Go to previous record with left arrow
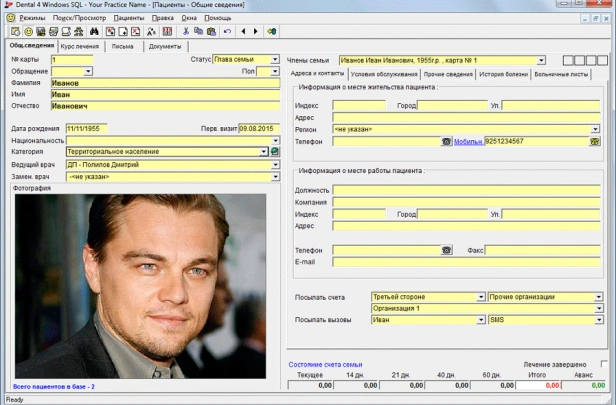The height and width of the screenshot is (405, 616). [243, 31]
